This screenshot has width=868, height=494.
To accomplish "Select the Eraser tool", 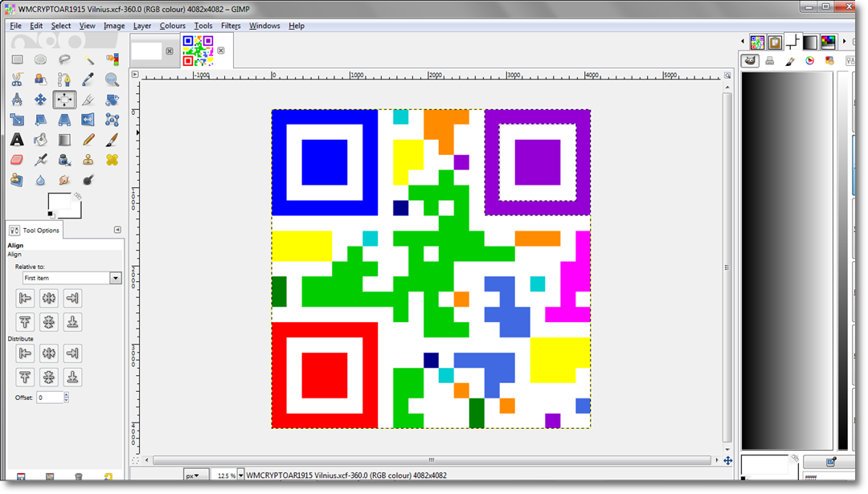I will pyautogui.click(x=17, y=160).
